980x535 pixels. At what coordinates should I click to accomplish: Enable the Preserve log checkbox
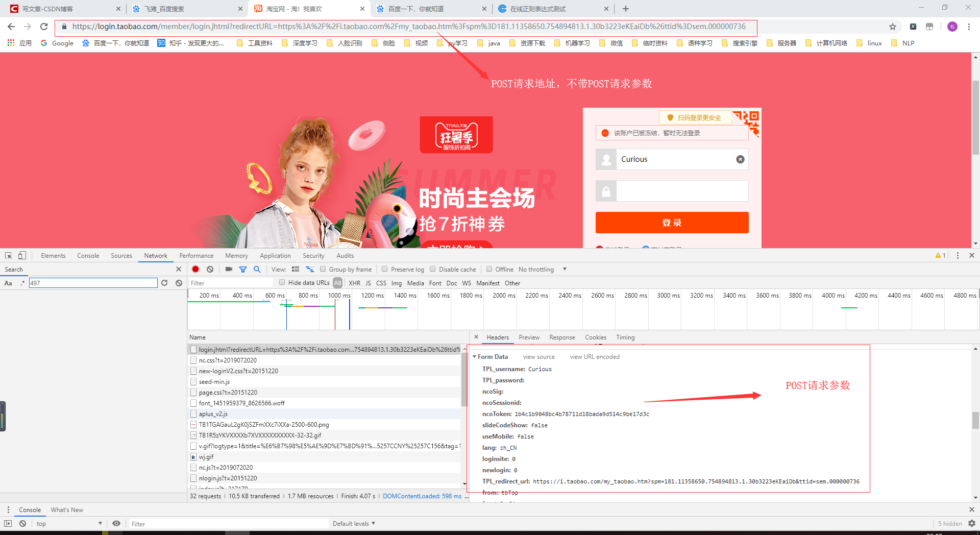(x=384, y=269)
